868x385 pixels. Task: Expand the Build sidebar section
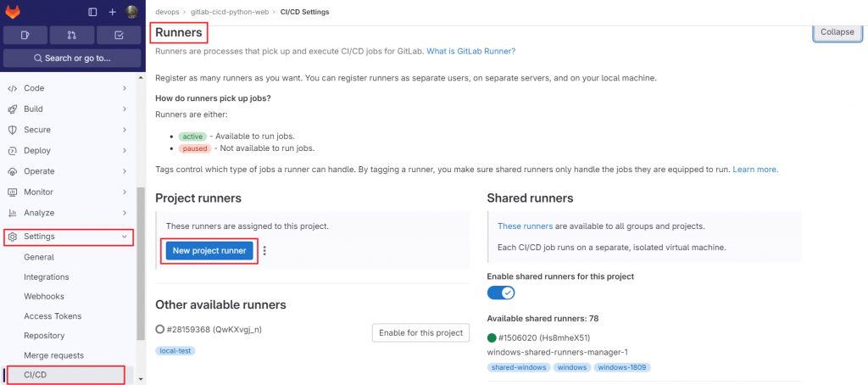pos(68,109)
